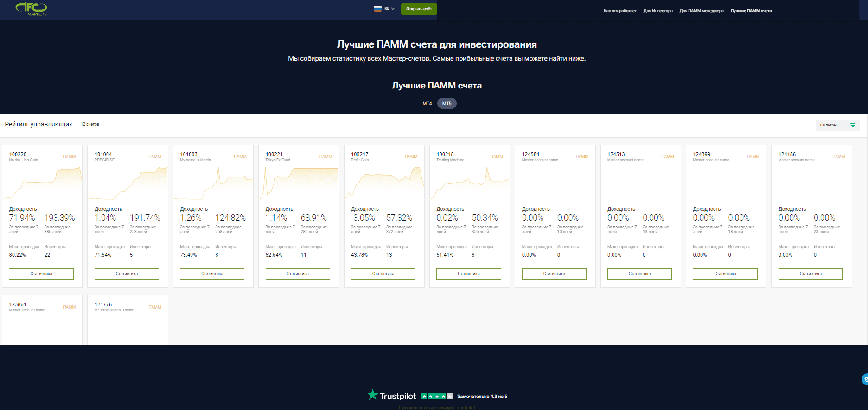868x410 pixels.
Task: Click the yield chart of account 100221
Action: tap(299, 183)
